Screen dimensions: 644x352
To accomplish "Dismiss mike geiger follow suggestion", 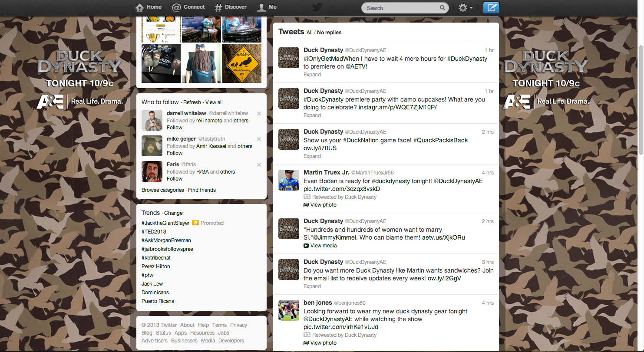I will pyautogui.click(x=259, y=139).
